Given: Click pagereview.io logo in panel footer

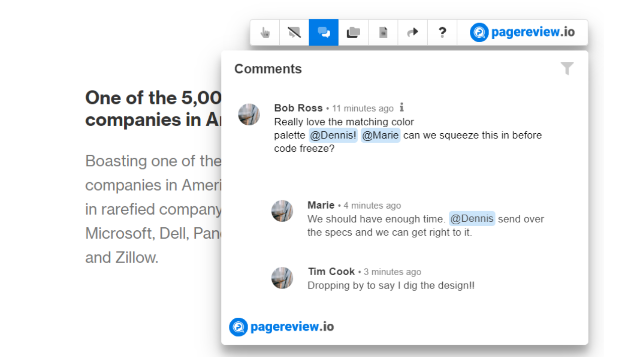Looking at the screenshot, I should (x=282, y=327).
